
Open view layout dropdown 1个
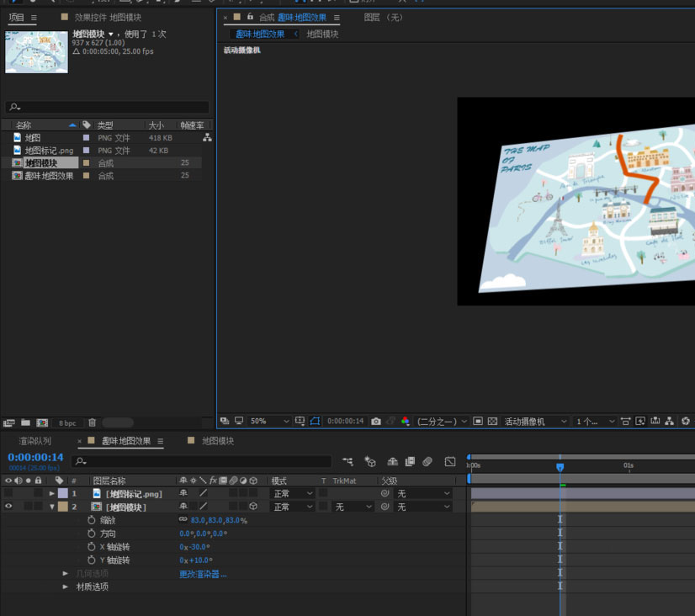[595, 421]
